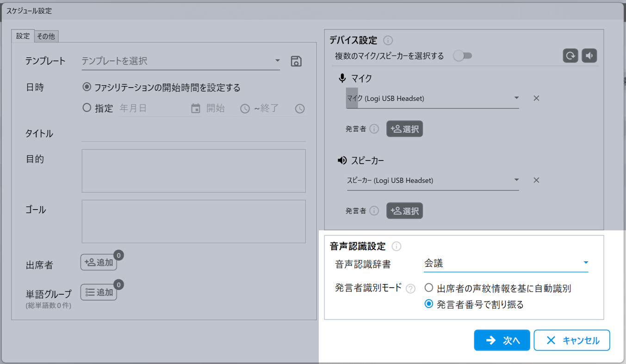The height and width of the screenshot is (364, 626).
Task: Click the 次へ button
Action: [502, 340]
